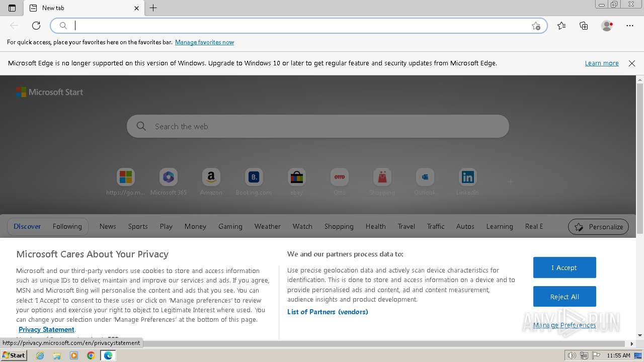Open the volume tray icon

(572, 355)
